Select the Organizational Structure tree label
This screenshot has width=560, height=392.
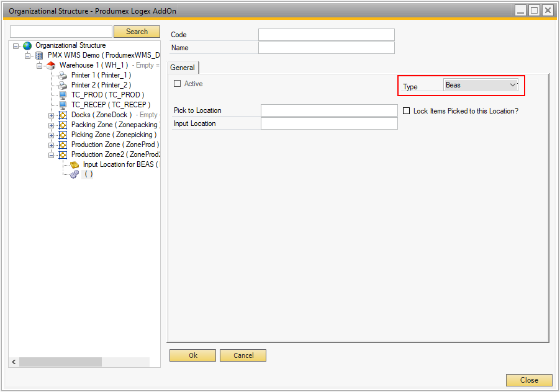(x=71, y=45)
